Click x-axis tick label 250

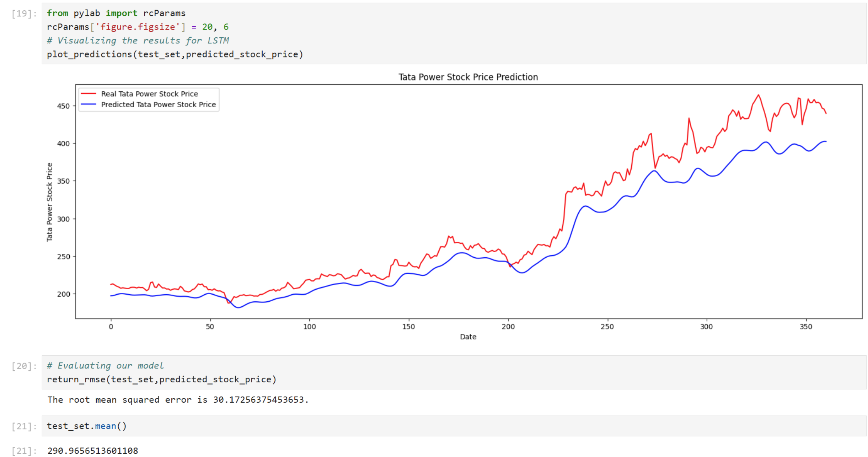point(607,327)
